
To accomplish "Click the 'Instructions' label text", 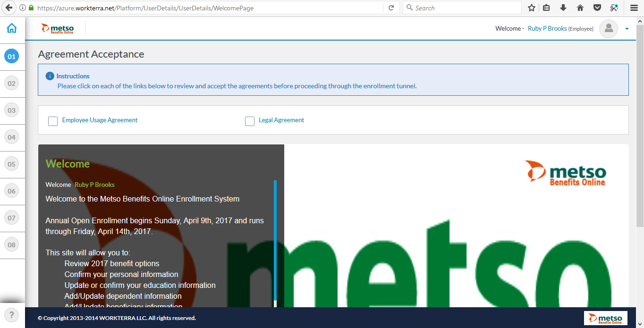I will (73, 76).
